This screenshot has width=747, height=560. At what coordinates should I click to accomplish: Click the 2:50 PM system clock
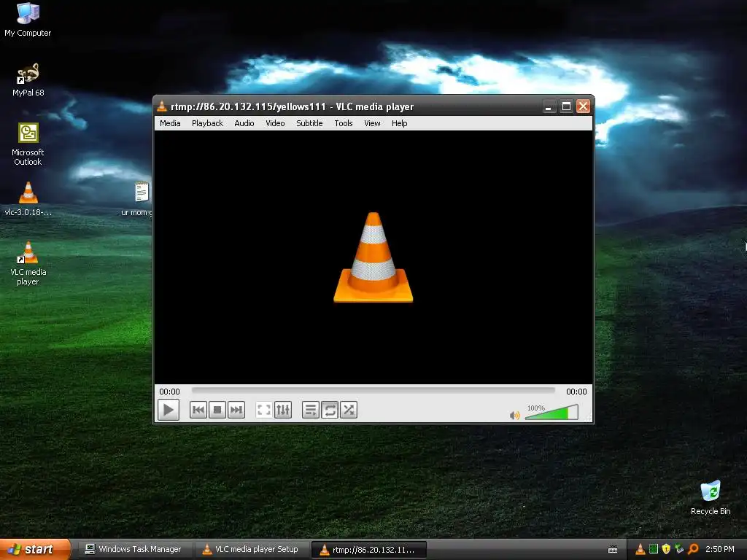[x=720, y=550]
